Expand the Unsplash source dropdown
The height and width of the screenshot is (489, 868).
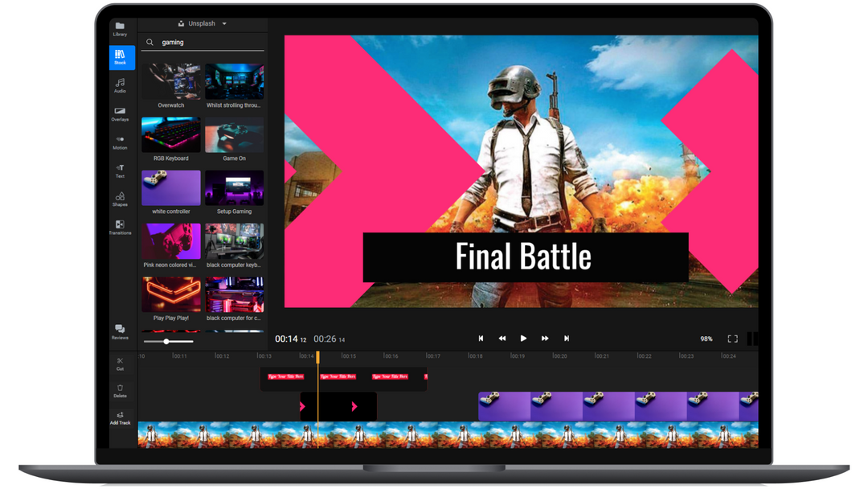[x=203, y=24]
